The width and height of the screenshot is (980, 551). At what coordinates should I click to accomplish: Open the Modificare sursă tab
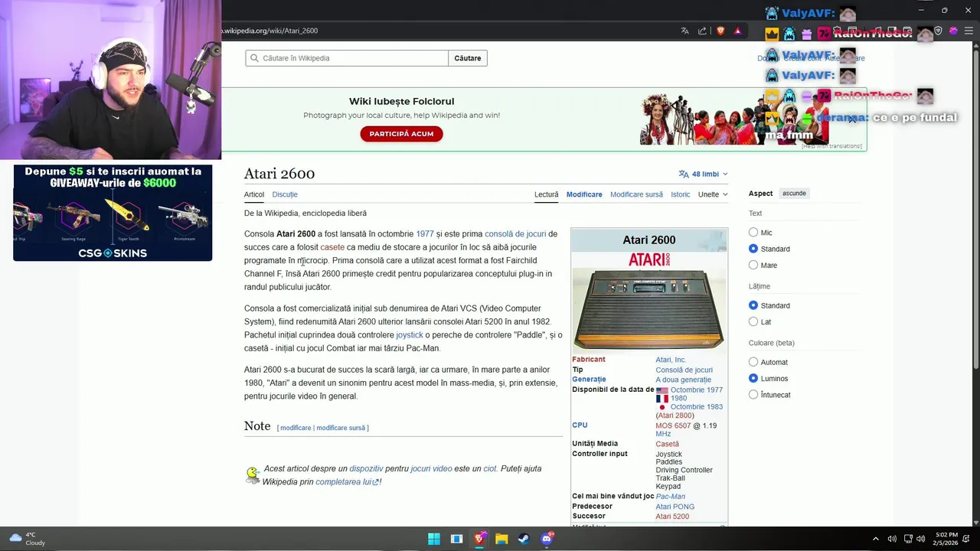click(636, 194)
